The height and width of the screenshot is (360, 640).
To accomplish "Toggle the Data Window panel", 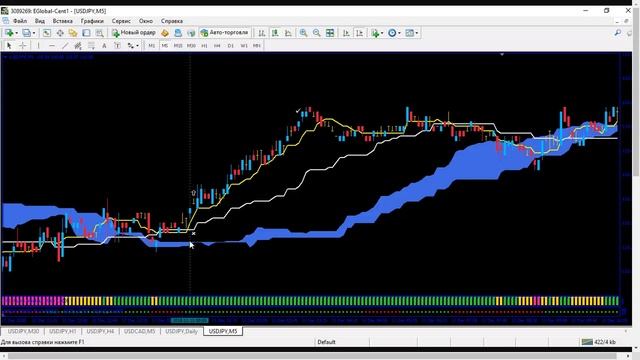I will (x=60, y=33).
